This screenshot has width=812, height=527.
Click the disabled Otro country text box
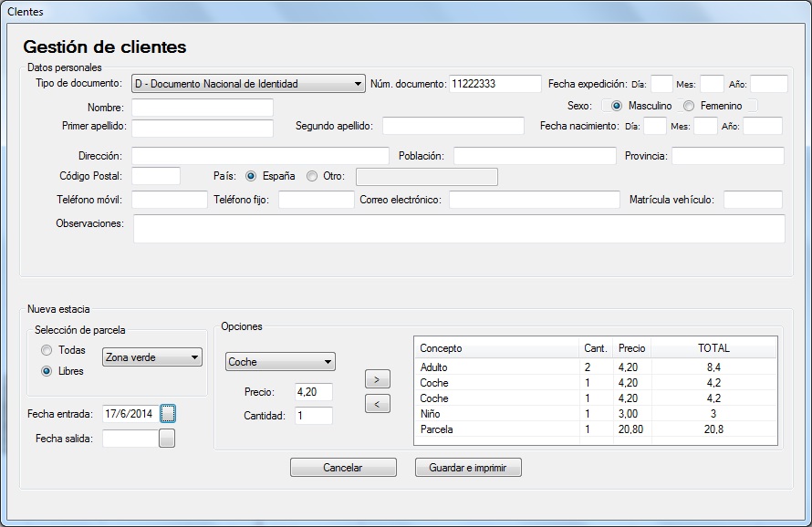(427, 177)
